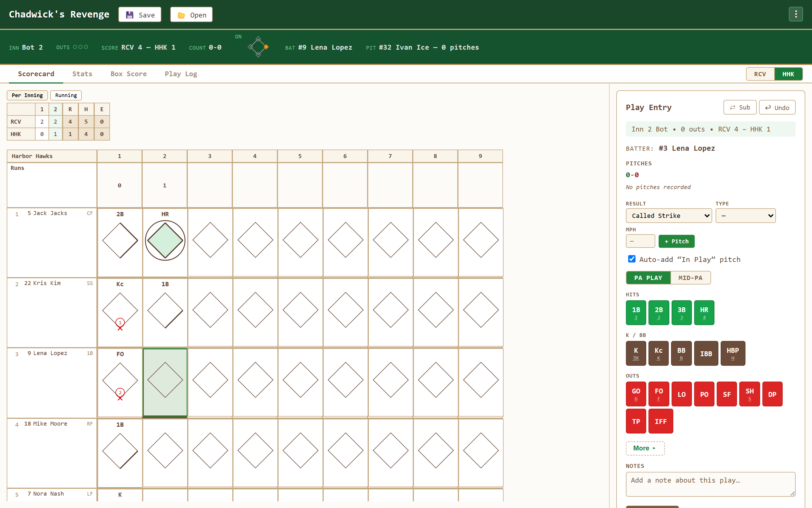812x508 pixels.
Task: Select Kris Kim inning 5 empty diamond
Action: [x=300, y=310]
